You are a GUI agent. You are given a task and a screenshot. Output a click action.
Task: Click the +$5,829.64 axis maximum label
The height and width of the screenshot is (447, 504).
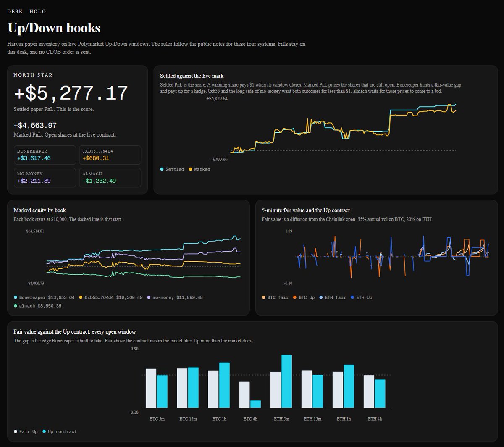[217, 99]
